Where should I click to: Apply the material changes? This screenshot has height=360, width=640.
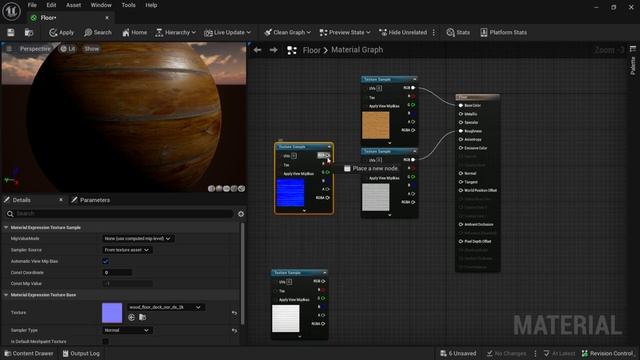pos(62,33)
